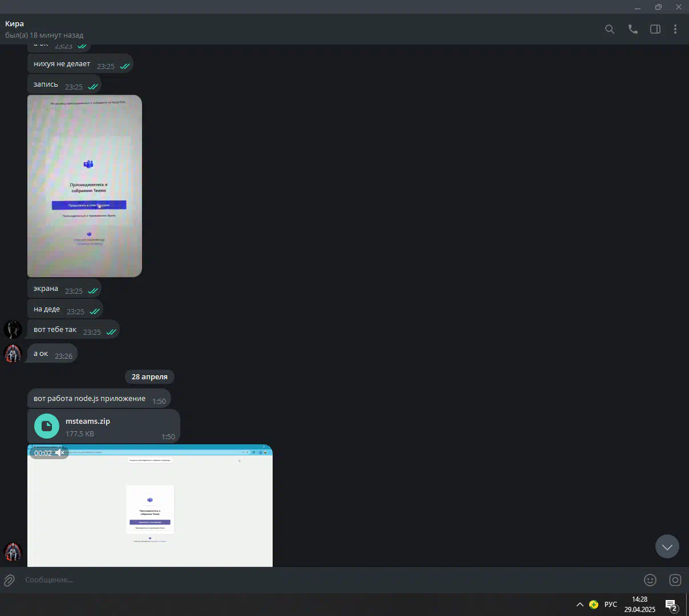The height and width of the screenshot is (616, 689).
Task: Open the avatar beside "вот тебе так"
Action: [13, 330]
